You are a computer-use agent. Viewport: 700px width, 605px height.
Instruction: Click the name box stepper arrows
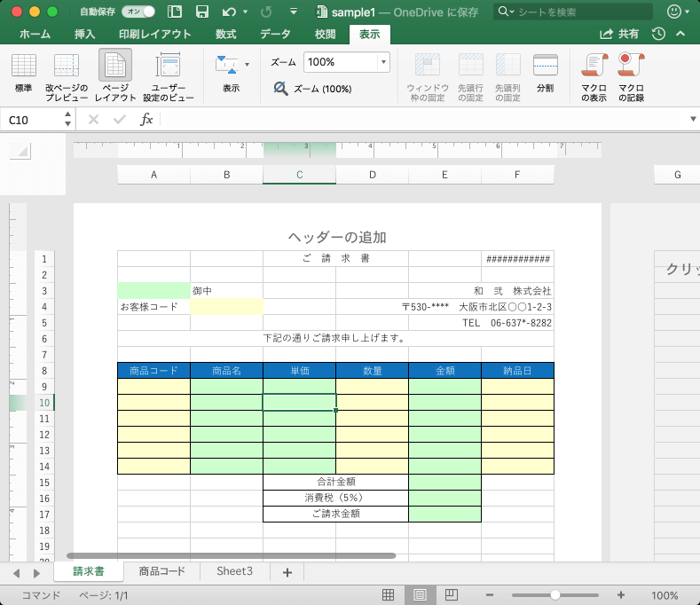tap(67, 119)
